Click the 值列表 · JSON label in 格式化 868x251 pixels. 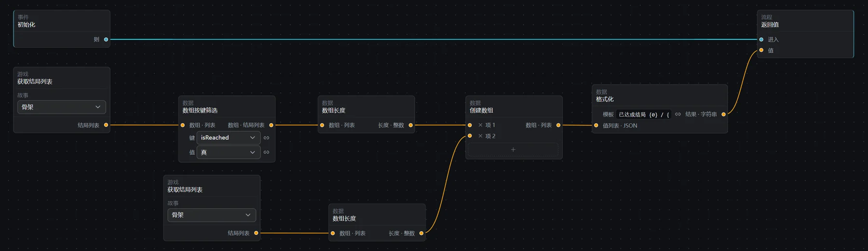[620, 125]
